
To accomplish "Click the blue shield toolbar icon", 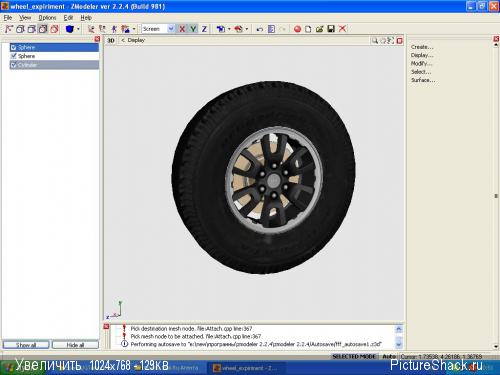I will tap(69, 29).
